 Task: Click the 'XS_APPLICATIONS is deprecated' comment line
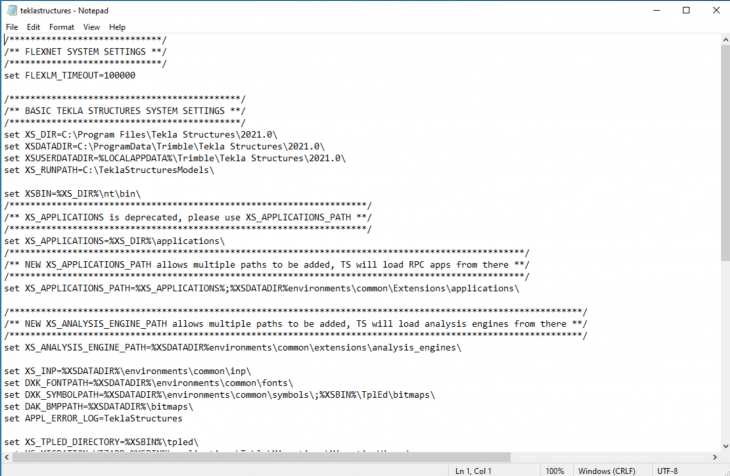pyautogui.click(x=188, y=218)
